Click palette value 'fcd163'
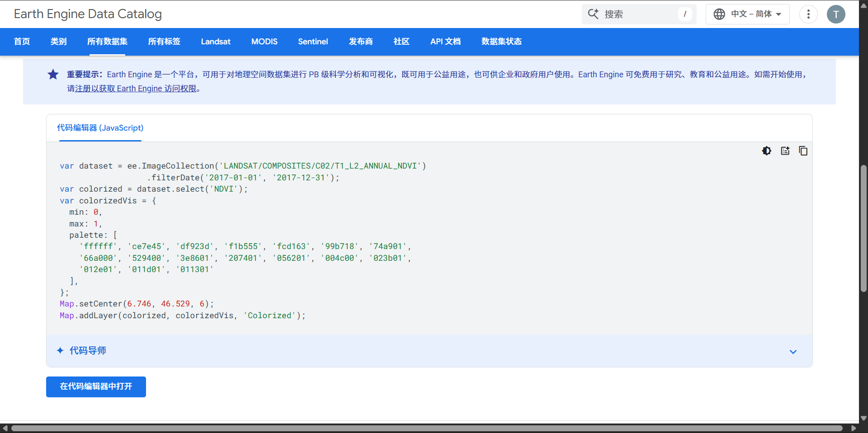Image resolution: width=868 pixels, height=433 pixels. pos(292,246)
